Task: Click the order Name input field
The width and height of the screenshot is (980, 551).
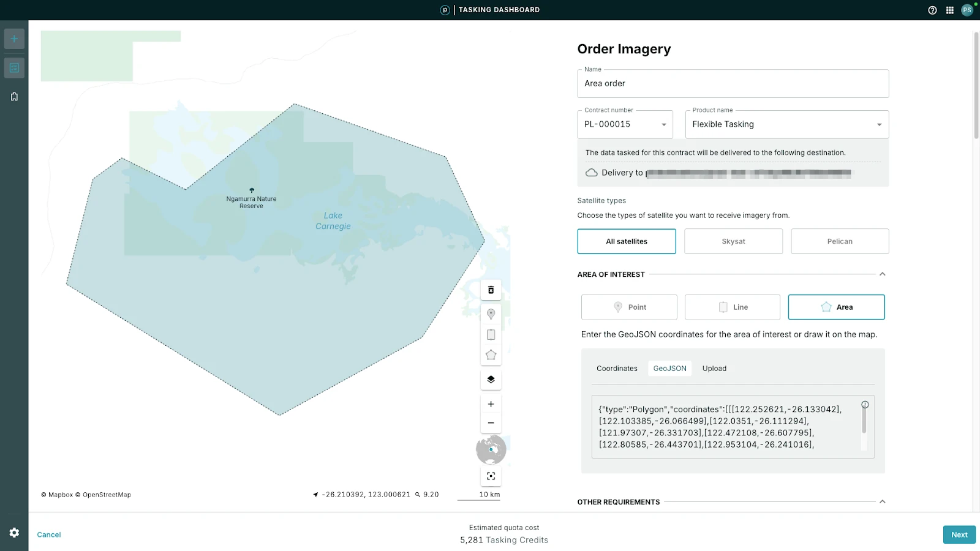Action: pos(733,84)
